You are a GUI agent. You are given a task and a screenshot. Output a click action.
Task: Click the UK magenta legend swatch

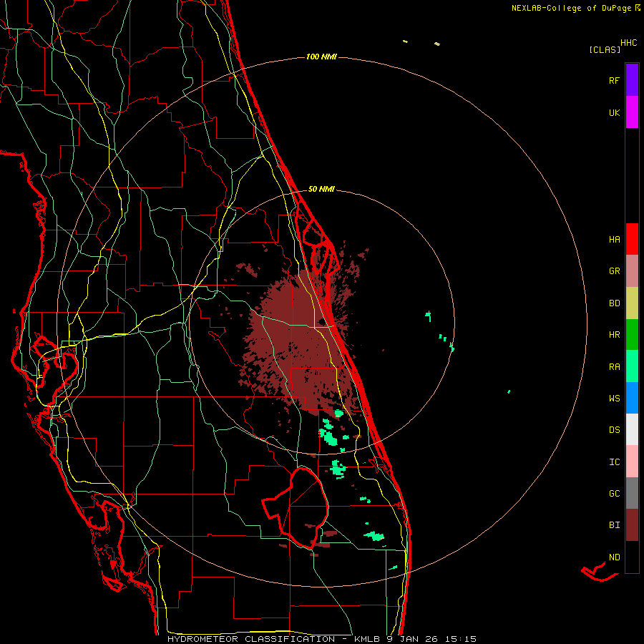[x=632, y=112]
